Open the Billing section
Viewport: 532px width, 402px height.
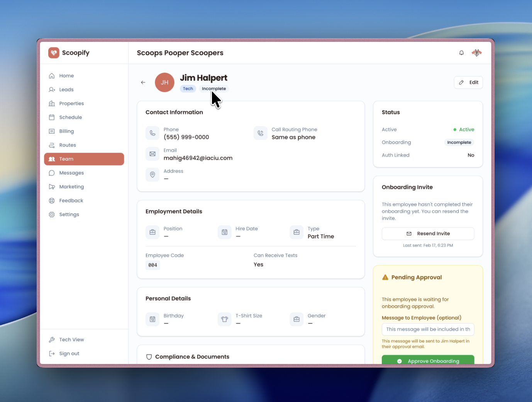(x=66, y=131)
